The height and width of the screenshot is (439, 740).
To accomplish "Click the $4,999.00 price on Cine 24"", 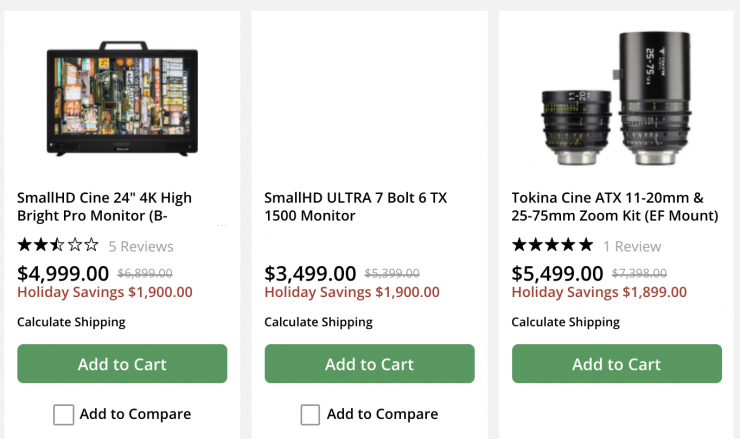I will (x=63, y=273).
